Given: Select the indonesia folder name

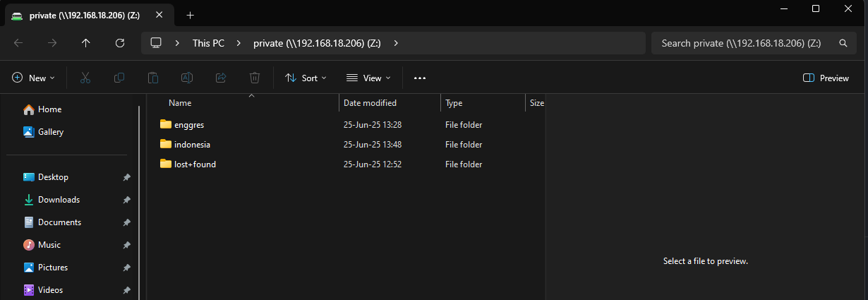Looking at the screenshot, I should point(192,145).
